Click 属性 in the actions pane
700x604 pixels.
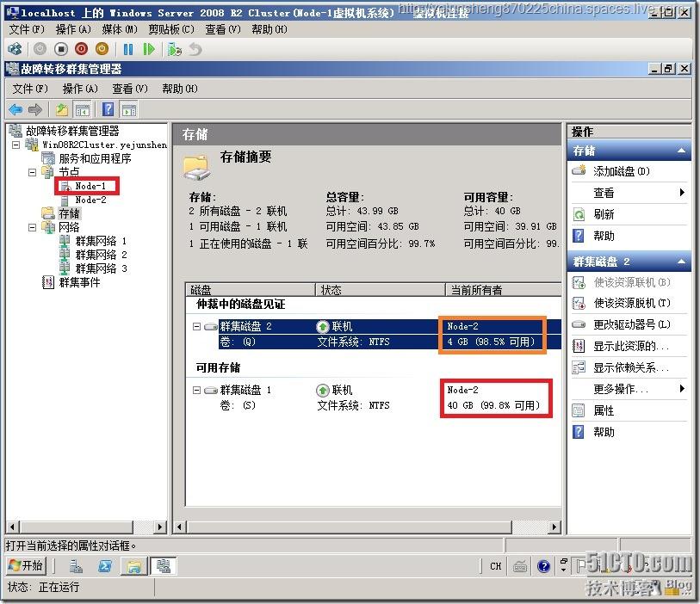[604, 411]
